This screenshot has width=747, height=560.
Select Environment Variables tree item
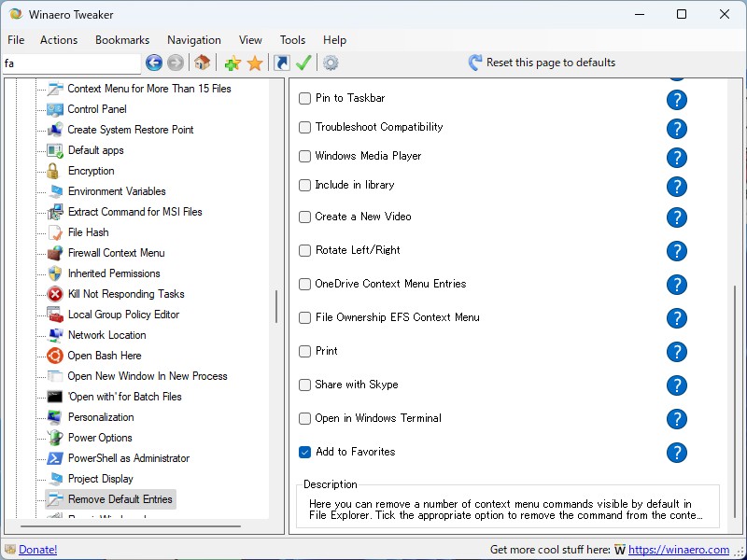pos(117,191)
